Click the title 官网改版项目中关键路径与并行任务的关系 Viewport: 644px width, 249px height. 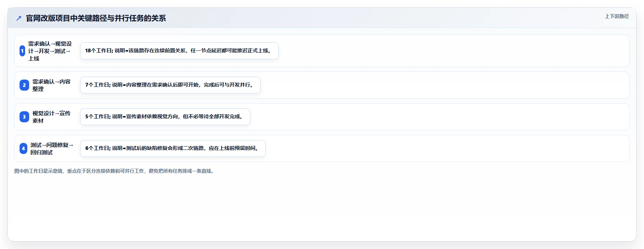(x=96, y=18)
